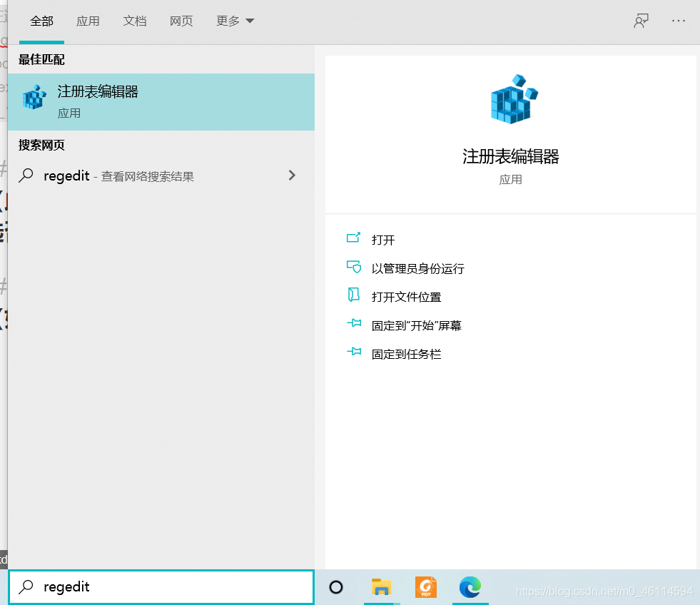The image size is (700, 605).
Task: Expand the regedit web result chevron
Action: click(292, 176)
